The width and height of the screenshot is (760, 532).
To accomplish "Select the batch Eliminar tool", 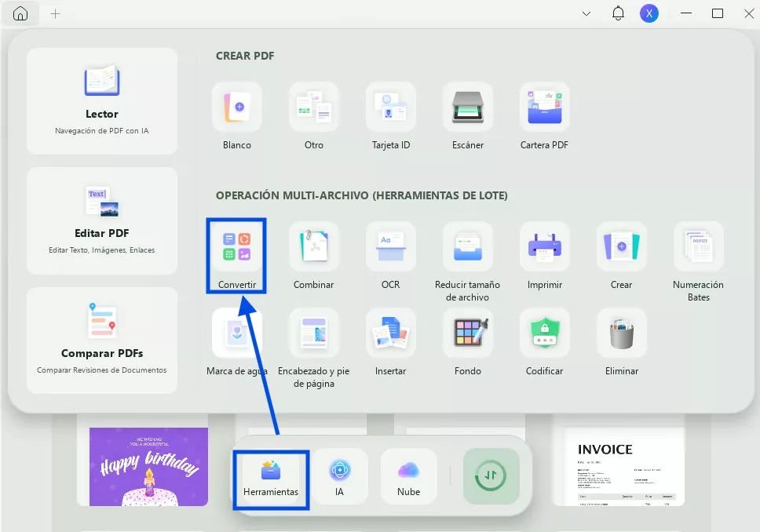I will 621,342.
